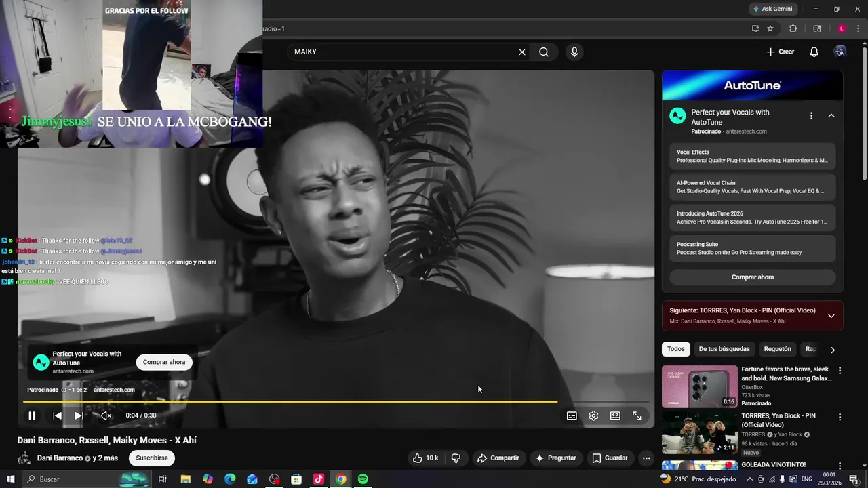Open the Chrome extensions puzzle icon
The image size is (868, 488).
(793, 28)
